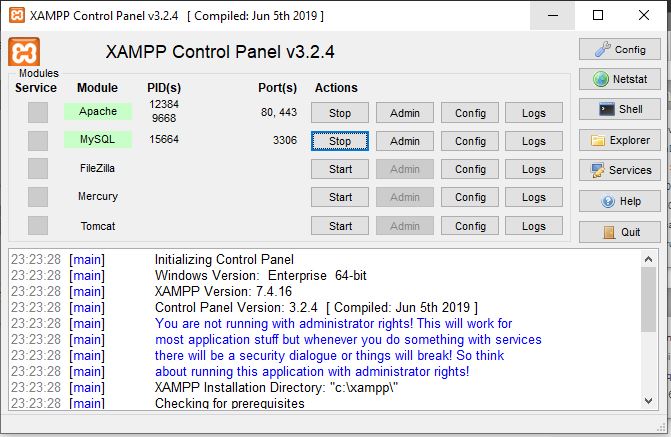Open FileZilla Config menu
The height and width of the screenshot is (437, 671).
click(x=470, y=169)
